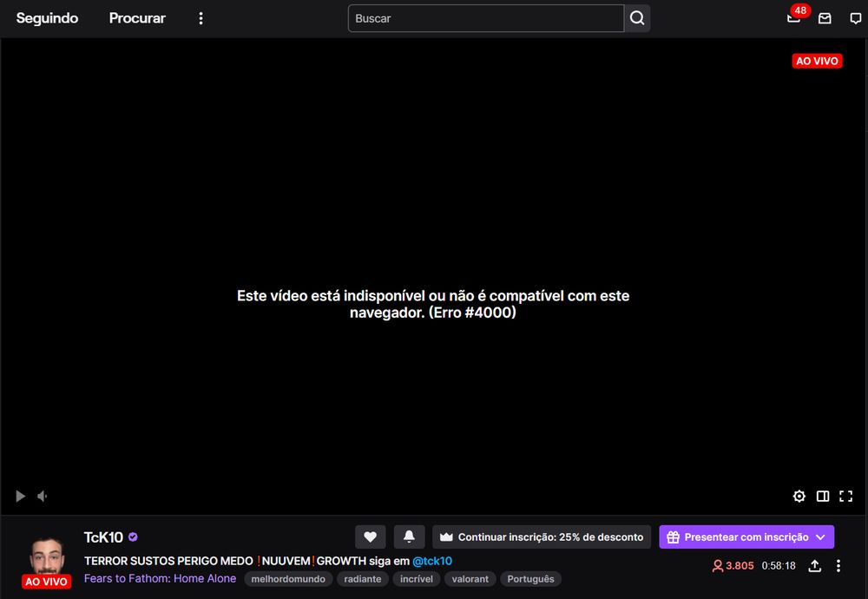
Task: Toggle theater mode icon
Action: pos(823,496)
